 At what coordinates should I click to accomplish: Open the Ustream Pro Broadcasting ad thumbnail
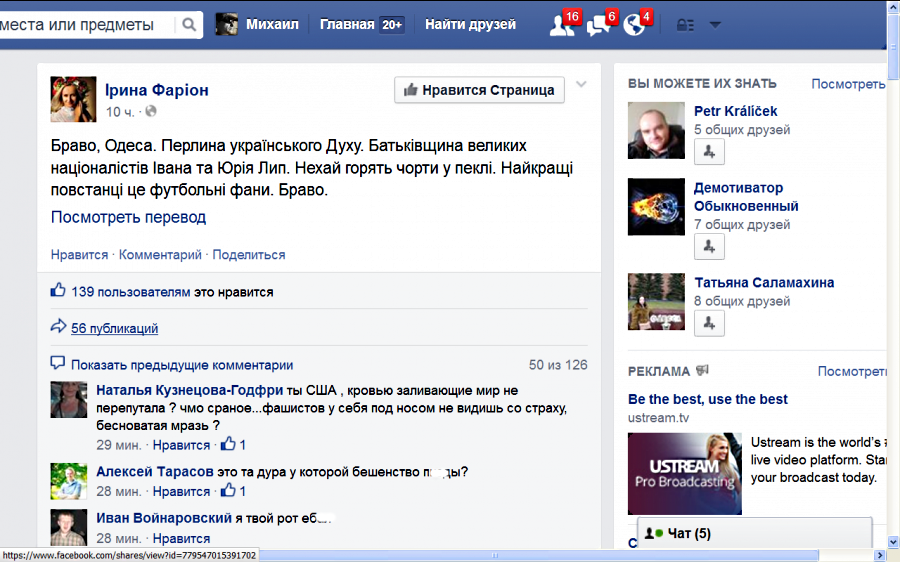685,474
